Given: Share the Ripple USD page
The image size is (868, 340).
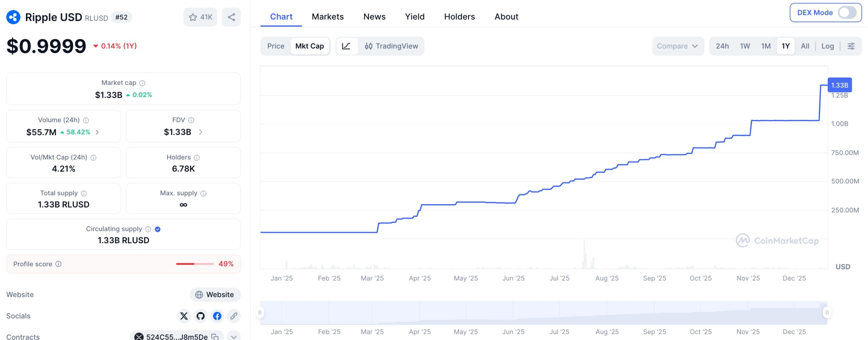Looking at the screenshot, I should tap(231, 17).
